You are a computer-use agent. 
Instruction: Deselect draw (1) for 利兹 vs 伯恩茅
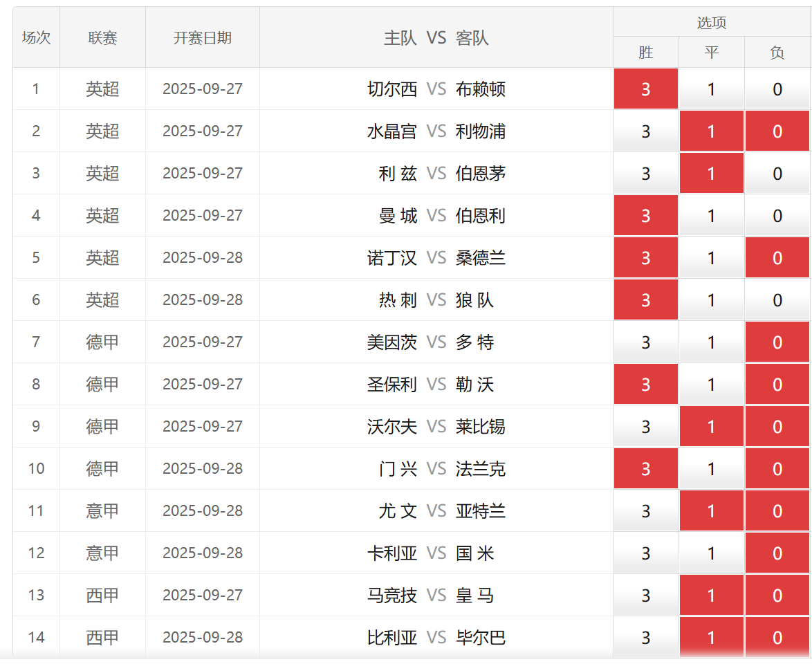(x=711, y=174)
